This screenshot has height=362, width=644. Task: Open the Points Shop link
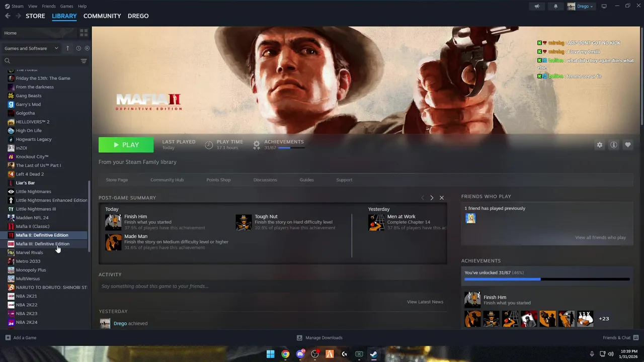pyautogui.click(x=218, y=179)
